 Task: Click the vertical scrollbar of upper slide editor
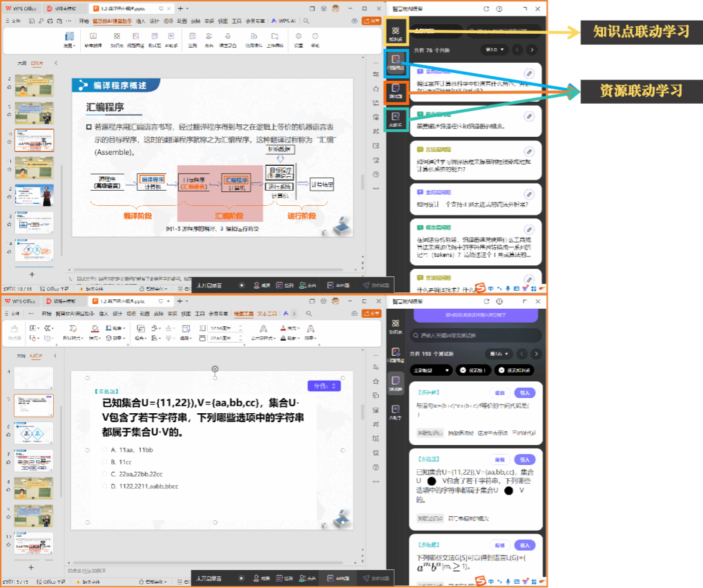[362, 181]
